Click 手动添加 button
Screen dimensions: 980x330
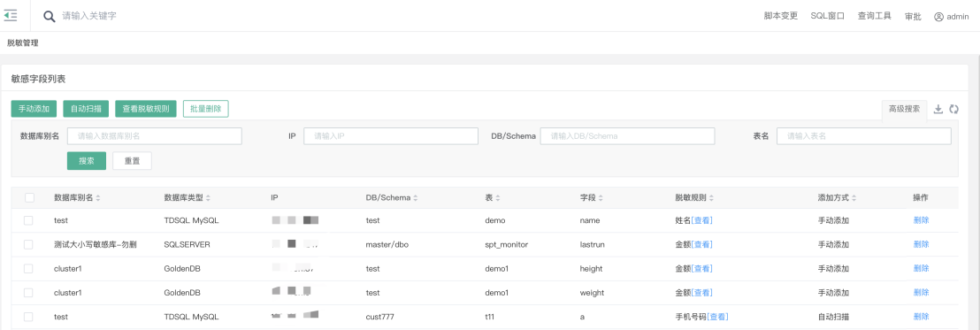pyautogui.click(x=34, y=109)
